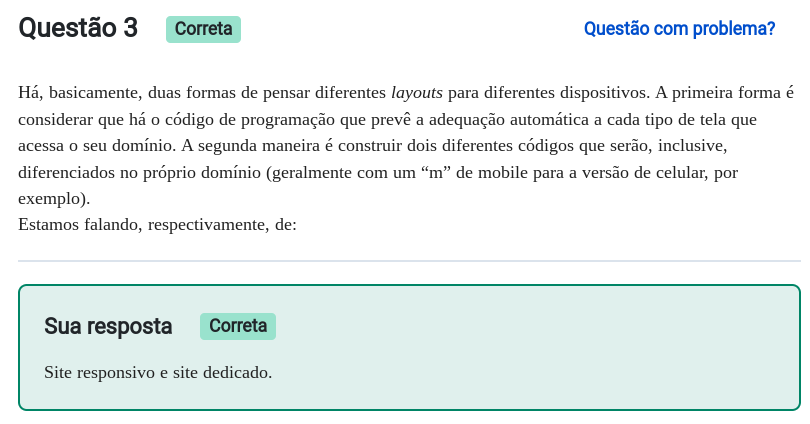Click the line "Estamos falando, respectivamente, de:"

[157, 224]
